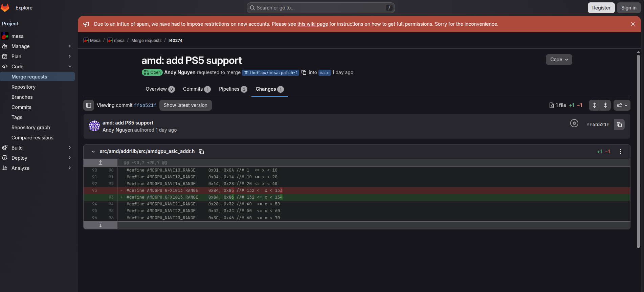The height and width of the screenshot is (292, 644).
Task: Copy commit SHA ff6b521f
Action: click(619, 125)
